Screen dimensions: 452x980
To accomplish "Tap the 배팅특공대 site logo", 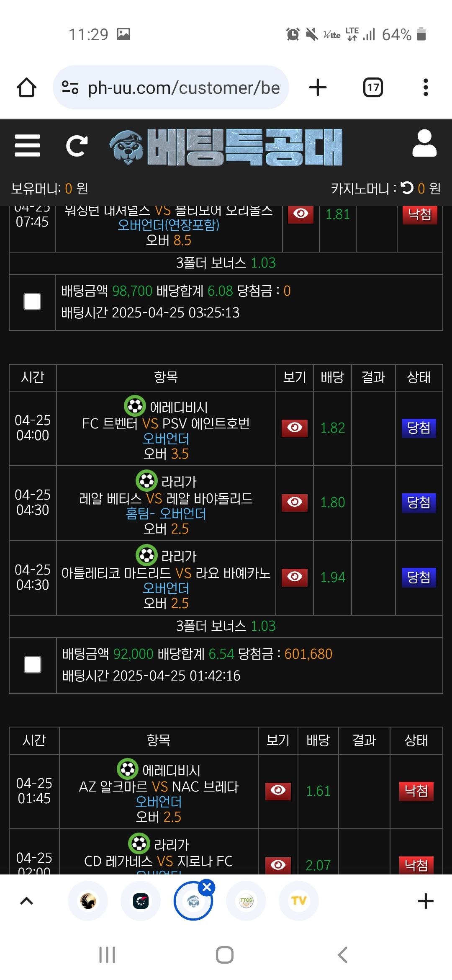I will point(226,147).
